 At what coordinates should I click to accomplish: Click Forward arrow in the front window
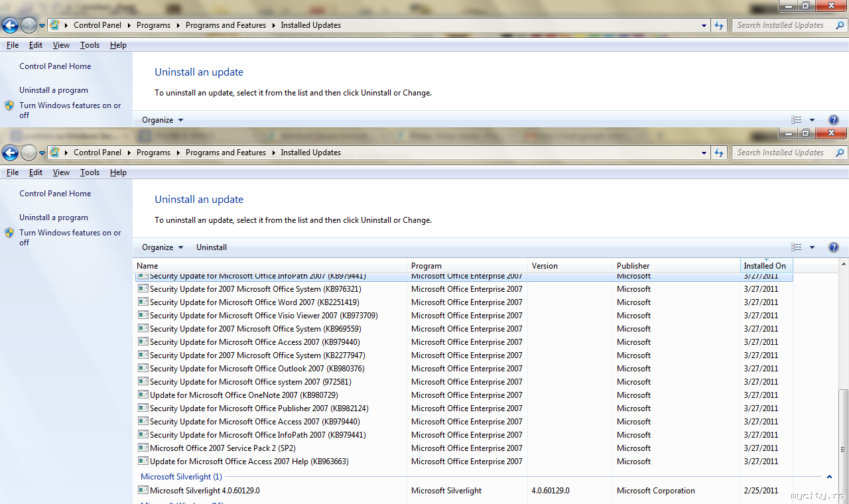pos(29,153)
